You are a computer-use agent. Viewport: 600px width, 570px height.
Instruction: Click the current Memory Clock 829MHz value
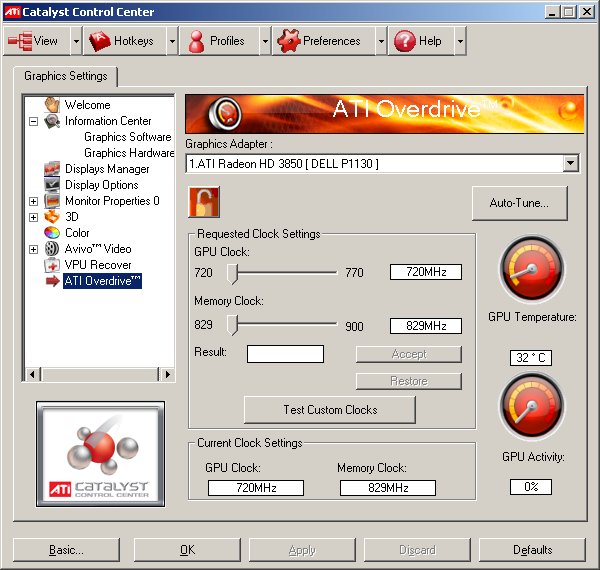(x=388, y=488)
